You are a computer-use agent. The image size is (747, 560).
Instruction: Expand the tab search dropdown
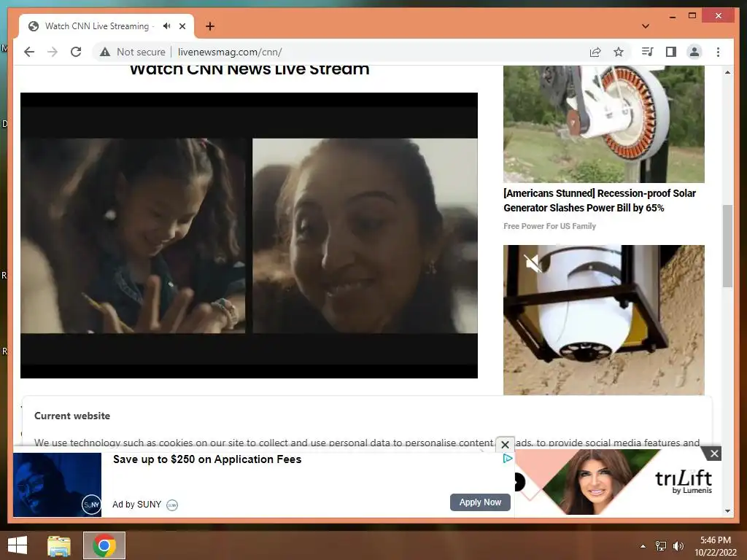click(x=646, y=26)
